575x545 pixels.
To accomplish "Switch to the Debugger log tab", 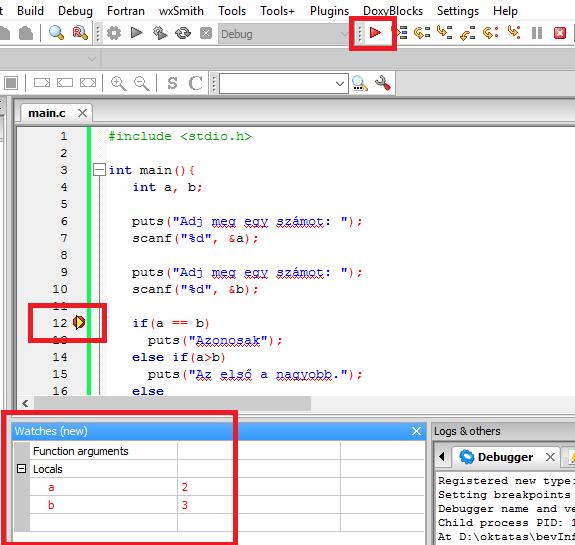I will [x=505, y=457].
